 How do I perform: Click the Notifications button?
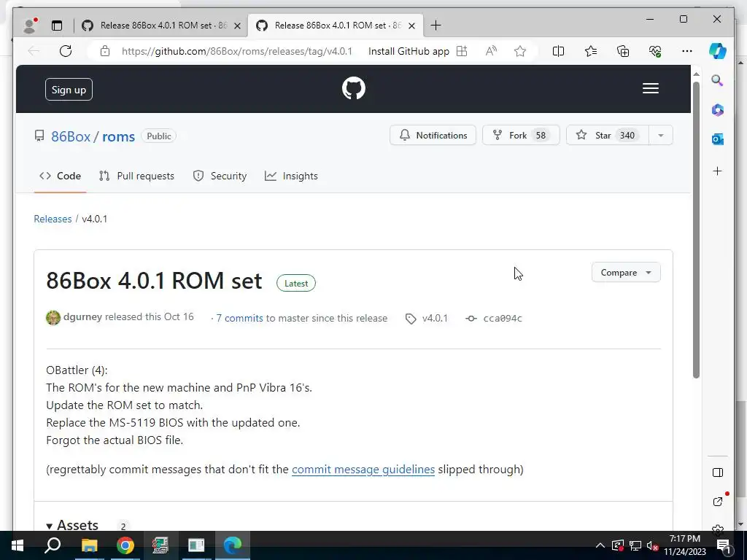point(433,135)
